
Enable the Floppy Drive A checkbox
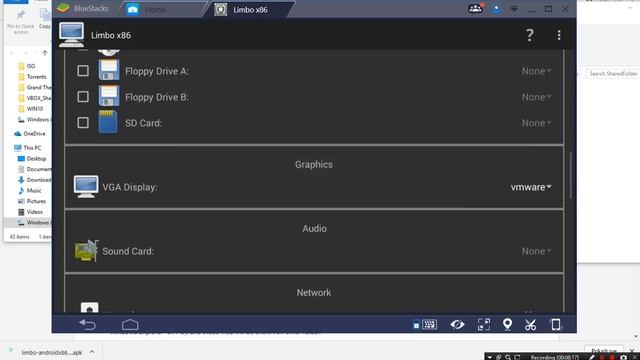tap(83, 71)
